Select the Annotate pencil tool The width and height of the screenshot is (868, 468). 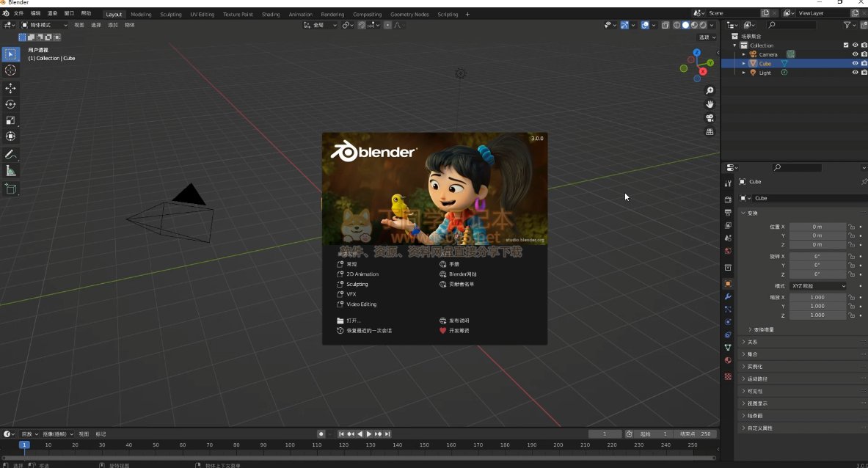pos(10,155)
